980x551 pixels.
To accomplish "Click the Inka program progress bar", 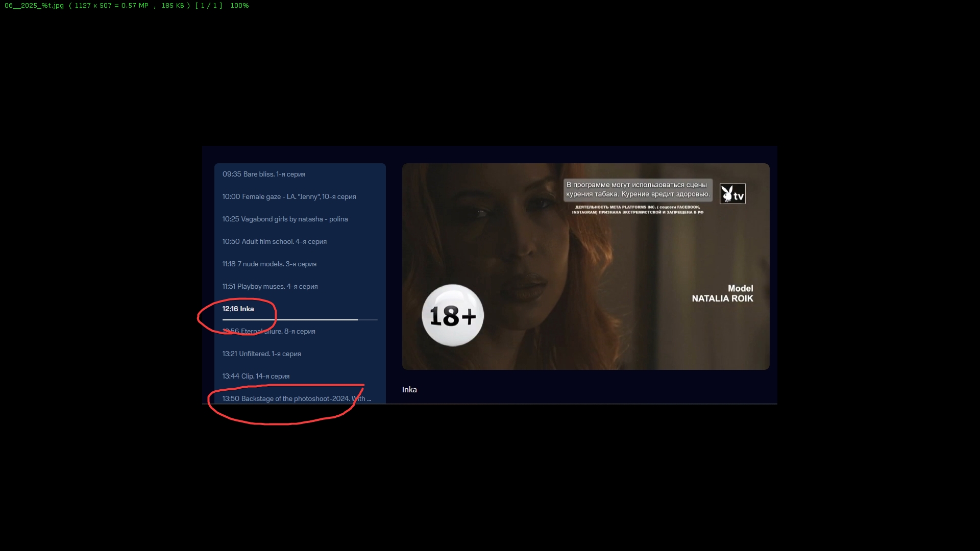I will pos(300,319).
